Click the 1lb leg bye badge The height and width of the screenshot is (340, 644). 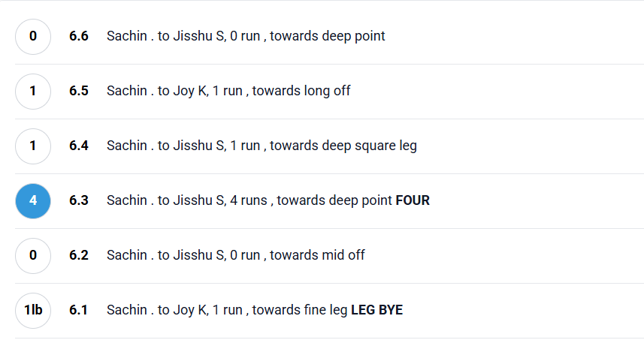click(33, 311)
